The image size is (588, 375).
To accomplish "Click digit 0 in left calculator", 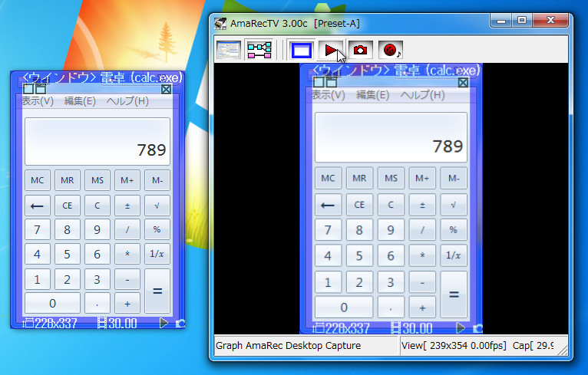I will pos(52,303).
